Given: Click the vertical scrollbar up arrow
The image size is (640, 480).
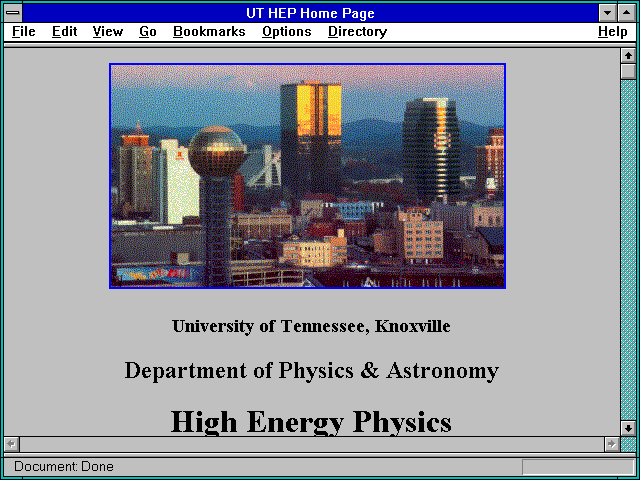Looking at the screenshot, I should pos(628,56).
